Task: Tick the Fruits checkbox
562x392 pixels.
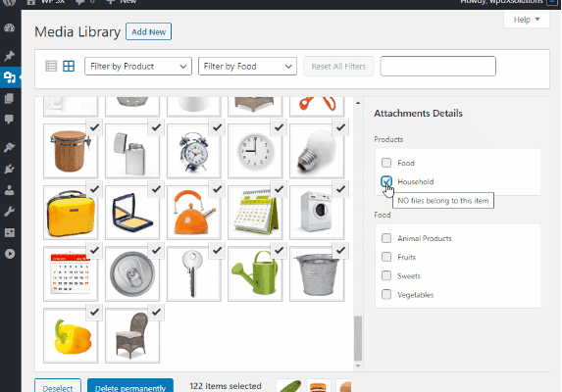Action: (x=386, y=257)
